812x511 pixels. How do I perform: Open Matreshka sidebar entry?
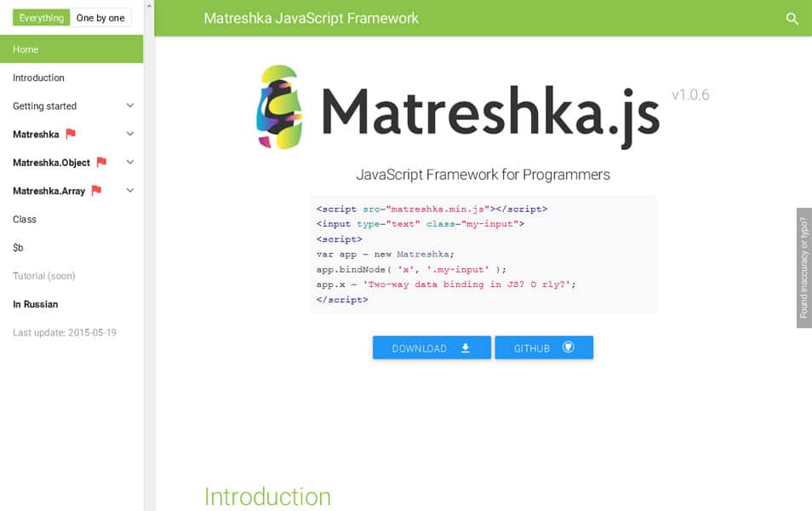(x=36, y=135)
